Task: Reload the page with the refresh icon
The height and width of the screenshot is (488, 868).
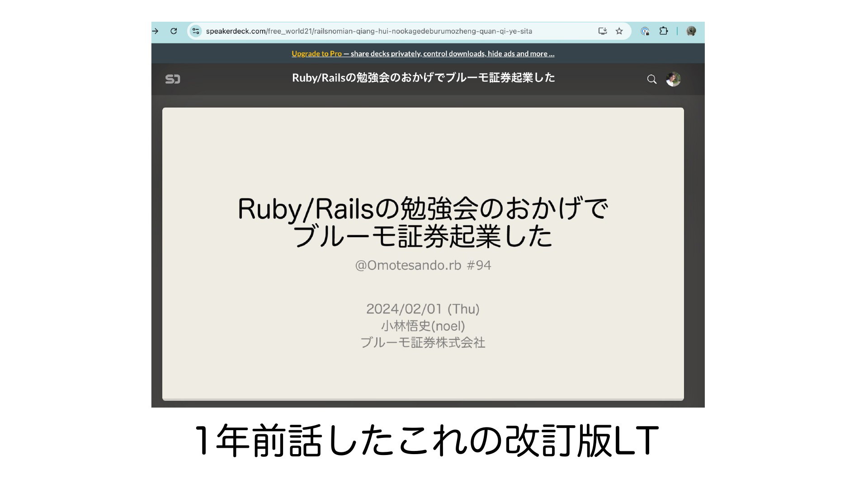Action: pos(174,31)
